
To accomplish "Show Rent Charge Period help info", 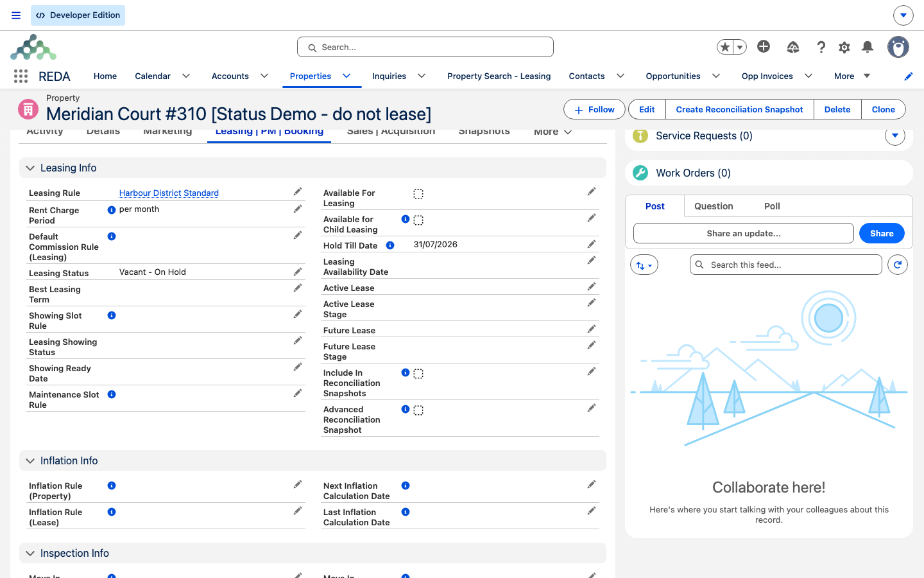I will click(112, 210).
